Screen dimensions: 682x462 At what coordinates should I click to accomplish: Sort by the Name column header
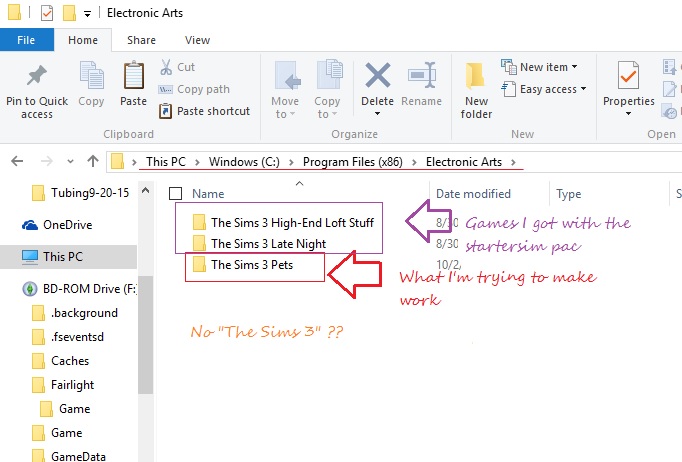[x=208, y=194]
